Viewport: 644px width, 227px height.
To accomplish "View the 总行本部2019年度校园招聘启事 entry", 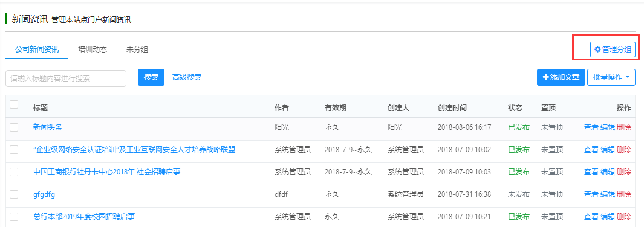I will [591, 216].
